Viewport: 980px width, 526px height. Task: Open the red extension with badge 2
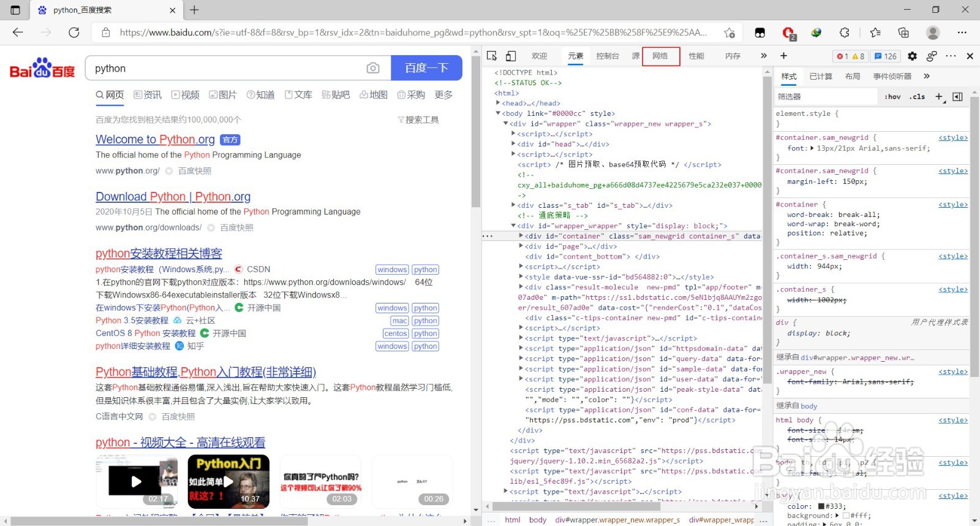788,32
